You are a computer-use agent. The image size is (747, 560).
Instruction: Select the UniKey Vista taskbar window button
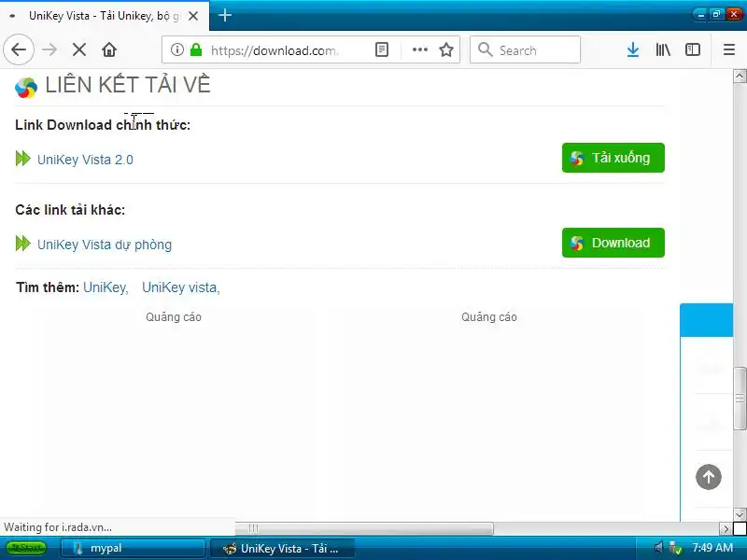[282, 548]
